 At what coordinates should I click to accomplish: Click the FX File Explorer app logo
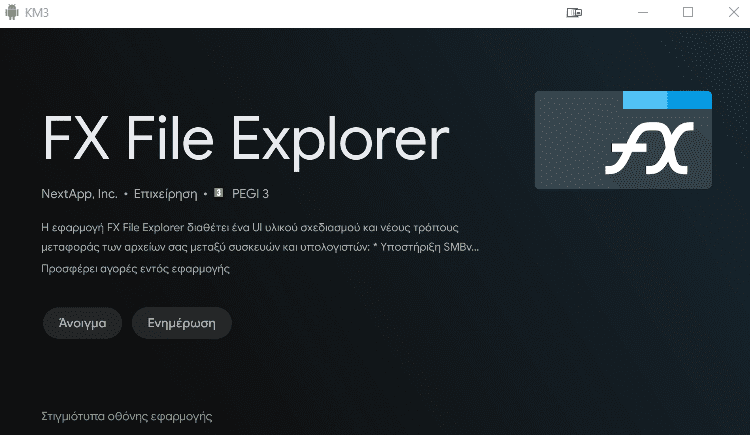(x=623, y=140)
